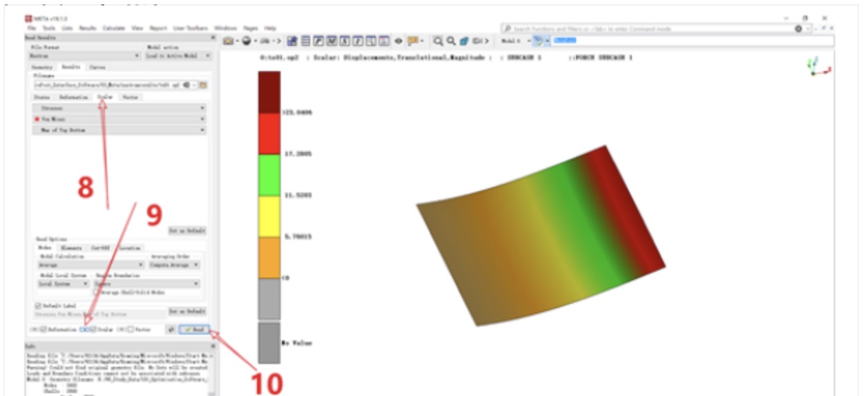The width and height of the screenshot is (868, 396).
Task: Click the 3D cube view icon
Action: [x=463, y=41]
